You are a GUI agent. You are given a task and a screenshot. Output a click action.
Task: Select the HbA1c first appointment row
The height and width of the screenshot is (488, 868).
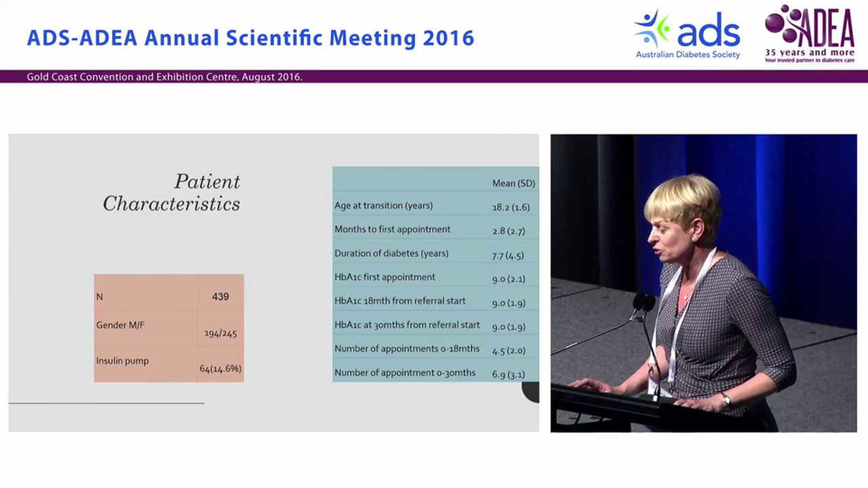(434, 278)
